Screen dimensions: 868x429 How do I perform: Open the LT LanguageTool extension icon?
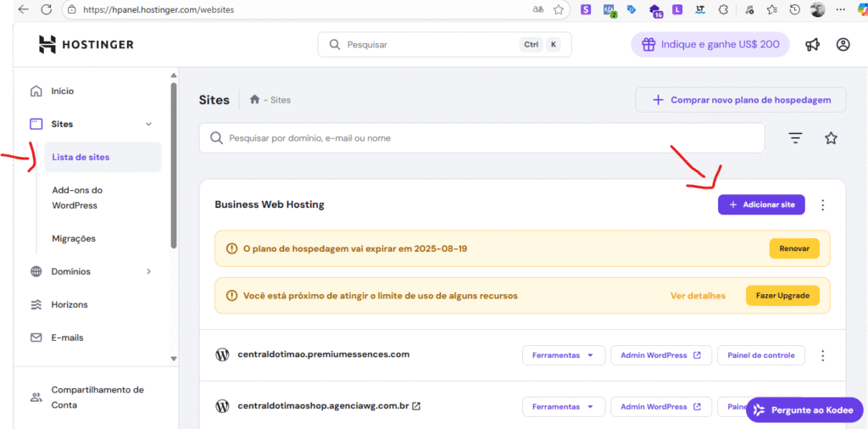[x=700, y=9]
